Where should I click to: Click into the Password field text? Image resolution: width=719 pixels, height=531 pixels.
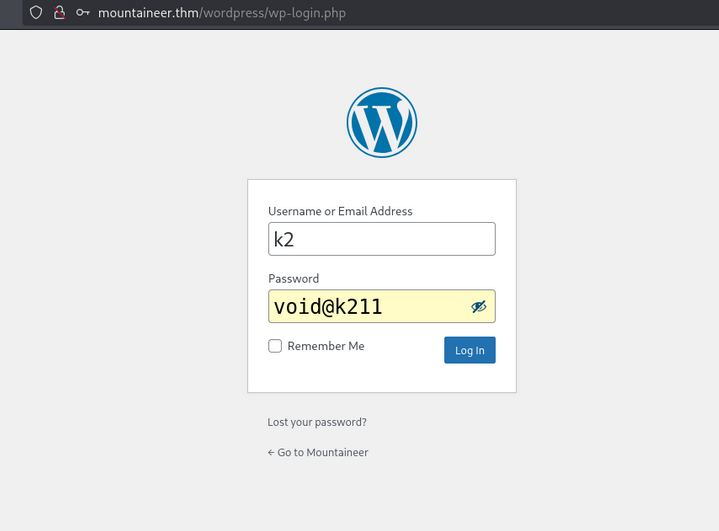360,307
